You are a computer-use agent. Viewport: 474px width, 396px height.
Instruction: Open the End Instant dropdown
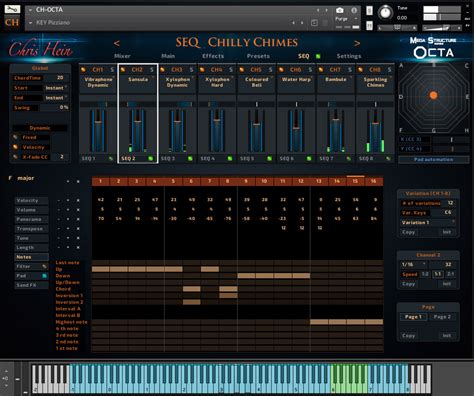coord(56,98)
